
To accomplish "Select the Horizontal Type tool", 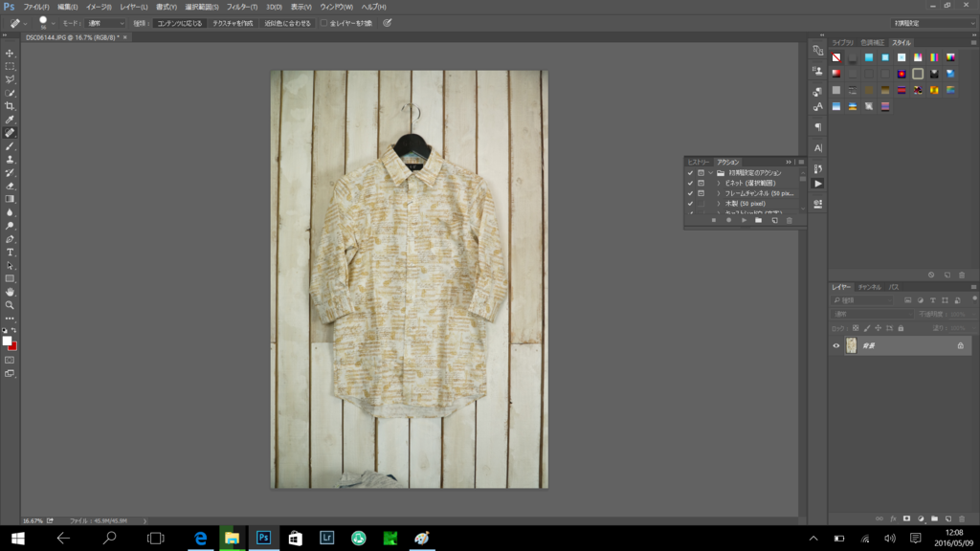I will point(10,253).
